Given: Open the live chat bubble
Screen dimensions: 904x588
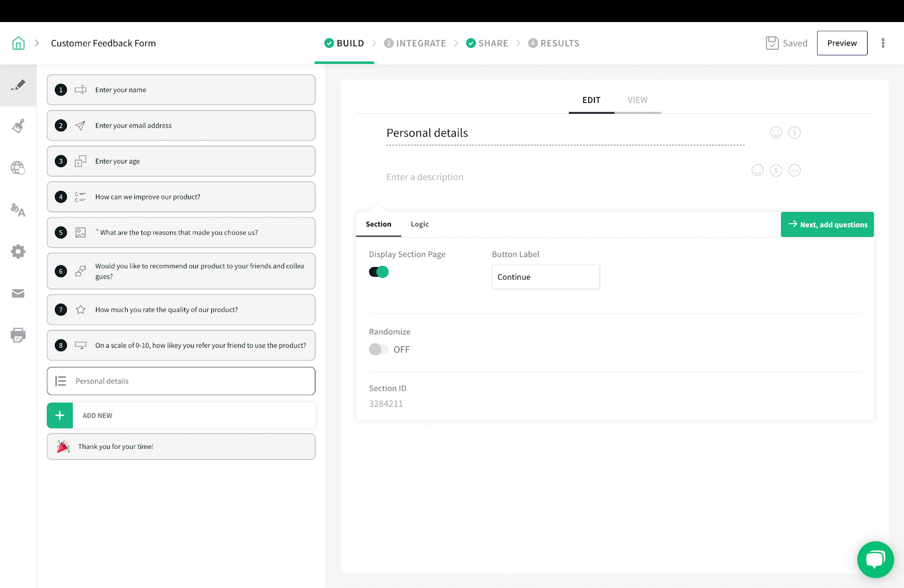Looking at the screenshot, I should click(875, 560).
